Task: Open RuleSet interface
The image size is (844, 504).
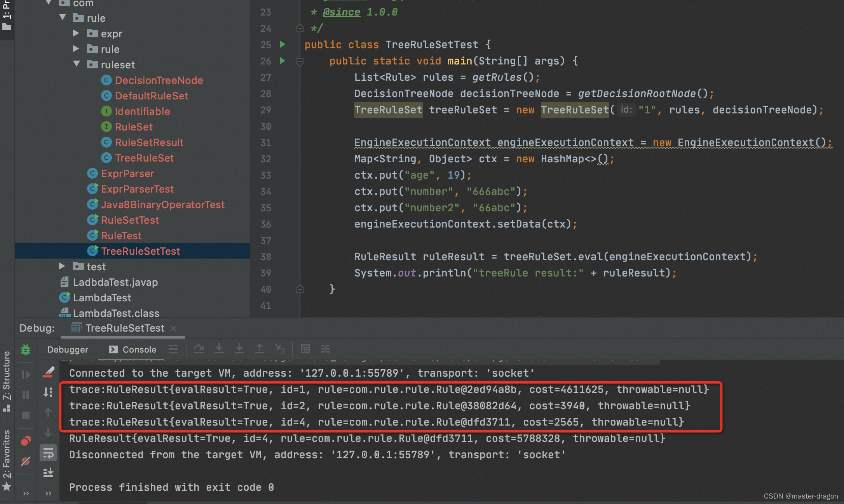Action: pos(134,127)
